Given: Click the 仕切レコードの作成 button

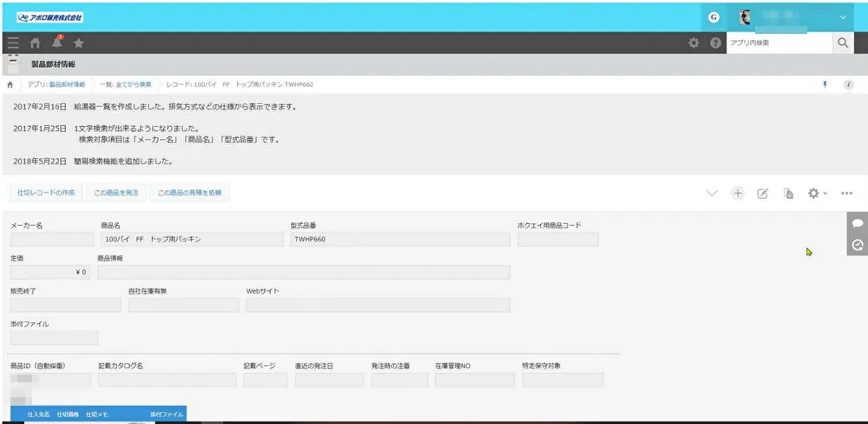Looking at the screenshot, I should click(46, 192).
